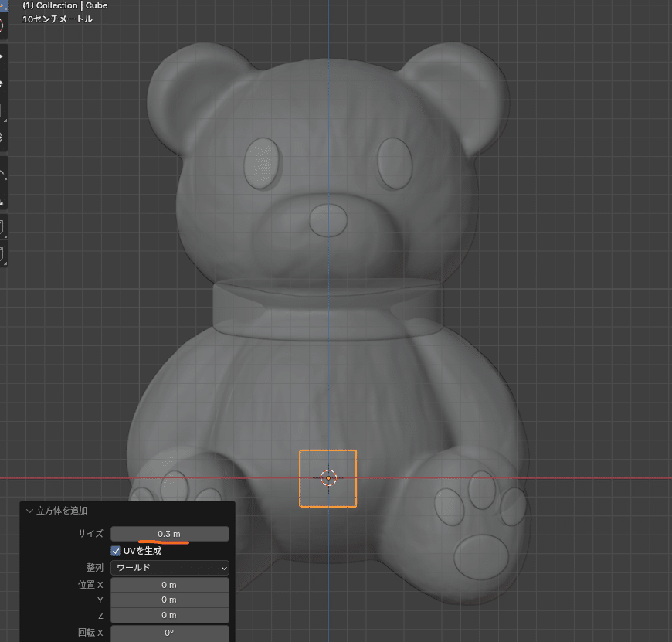This screenshot has height=642, width=672.
Task: Open the 整列 dropdown set to ワールド
Action: point(170,567)
